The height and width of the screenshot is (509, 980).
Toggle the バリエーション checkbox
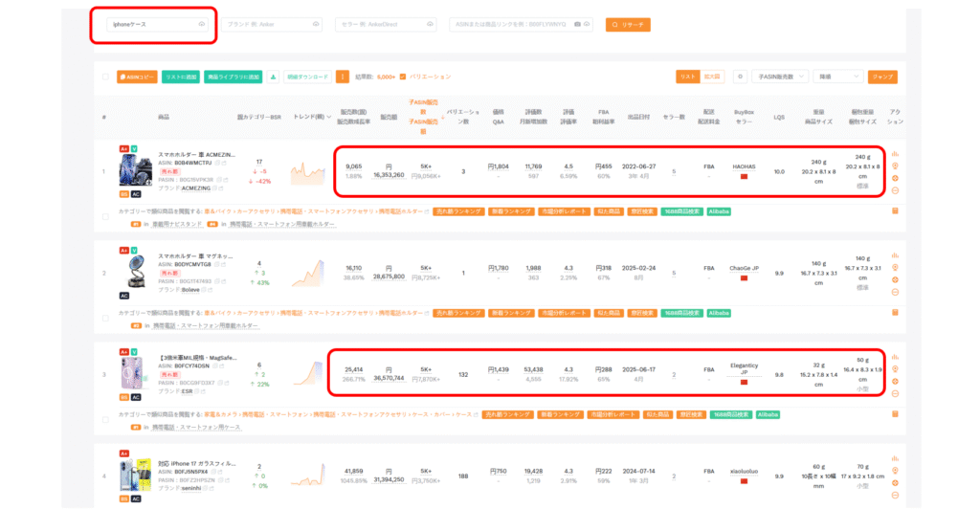403,77
